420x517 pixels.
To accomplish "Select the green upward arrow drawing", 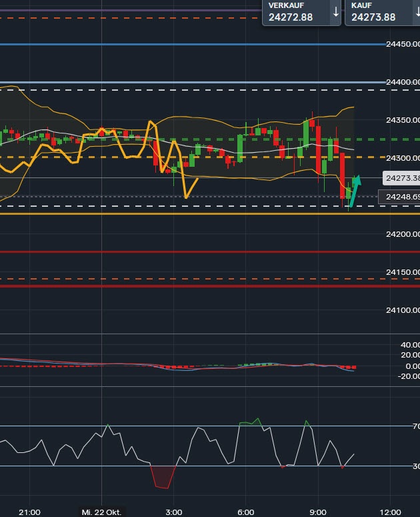I will coord(354,189).
